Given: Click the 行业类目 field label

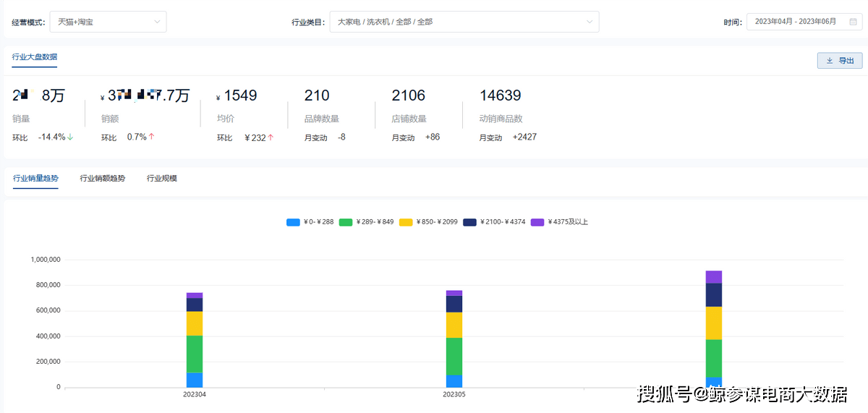Looking at the screenshot, I should [x=308, y=22].
